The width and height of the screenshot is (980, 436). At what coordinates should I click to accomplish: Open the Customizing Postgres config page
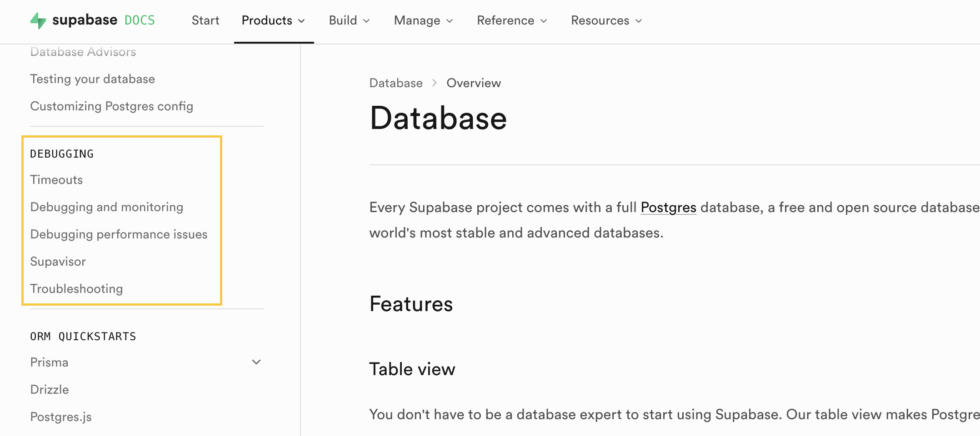[x=111, y=106]
